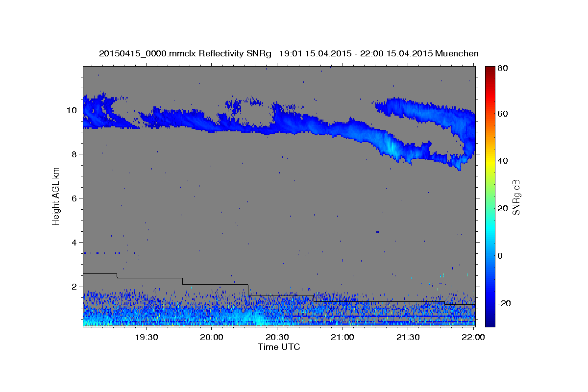Image resolution: width=588 pixels, height=392 pixels.
Task: Click the 20:30 time tick label
Action: pyautogui.click(x=277, y=337)
